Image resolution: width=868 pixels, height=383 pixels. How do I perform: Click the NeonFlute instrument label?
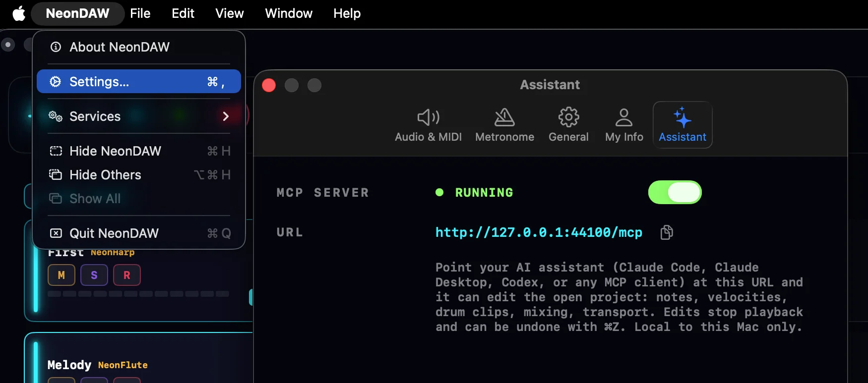click(123, 365)
